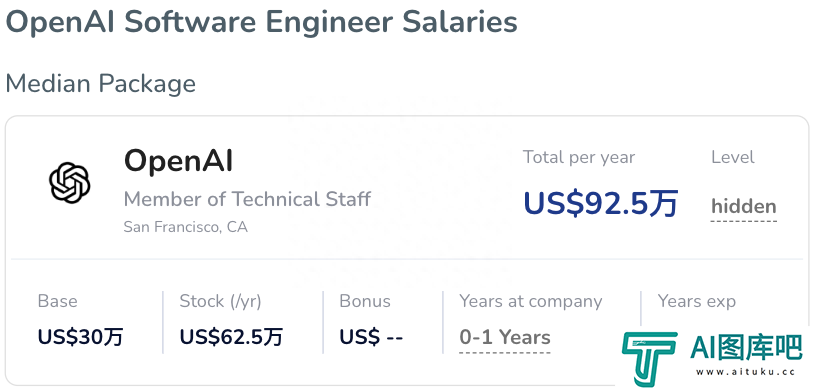Click the US$92.5万 total per year amount
815x391 pixels.
click(x=600, y=203)
